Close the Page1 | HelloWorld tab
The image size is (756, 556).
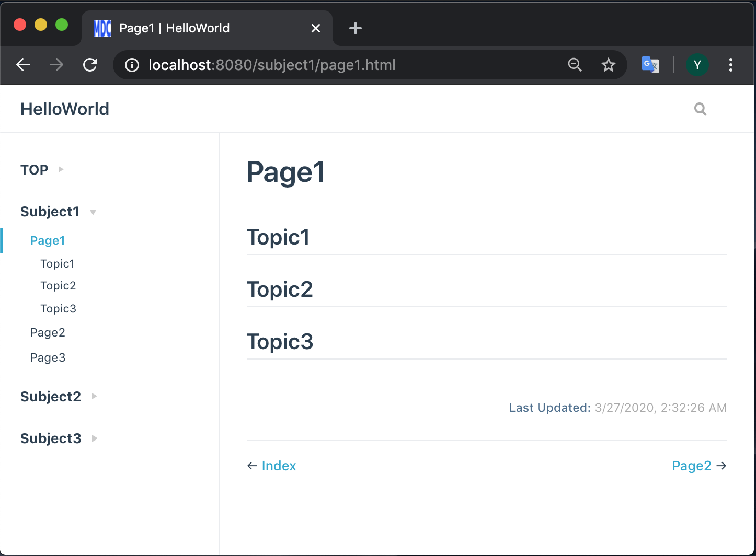coord(316,28)
